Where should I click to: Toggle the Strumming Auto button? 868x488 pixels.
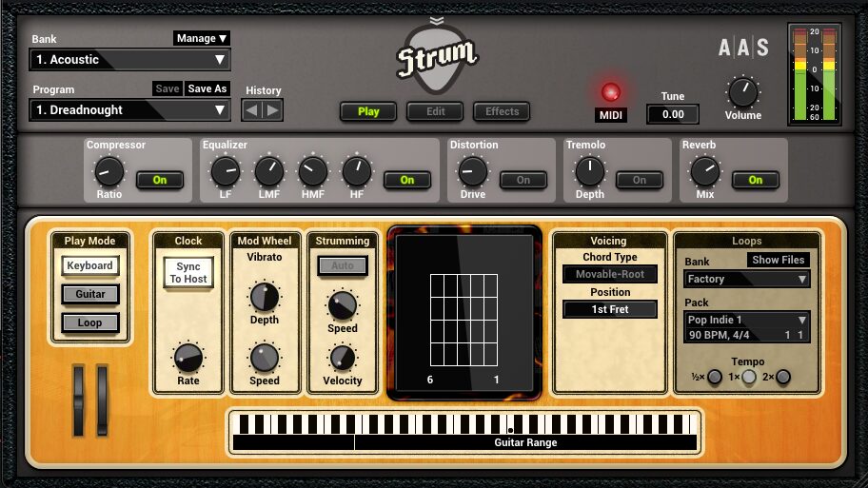[x=342, y=265]
